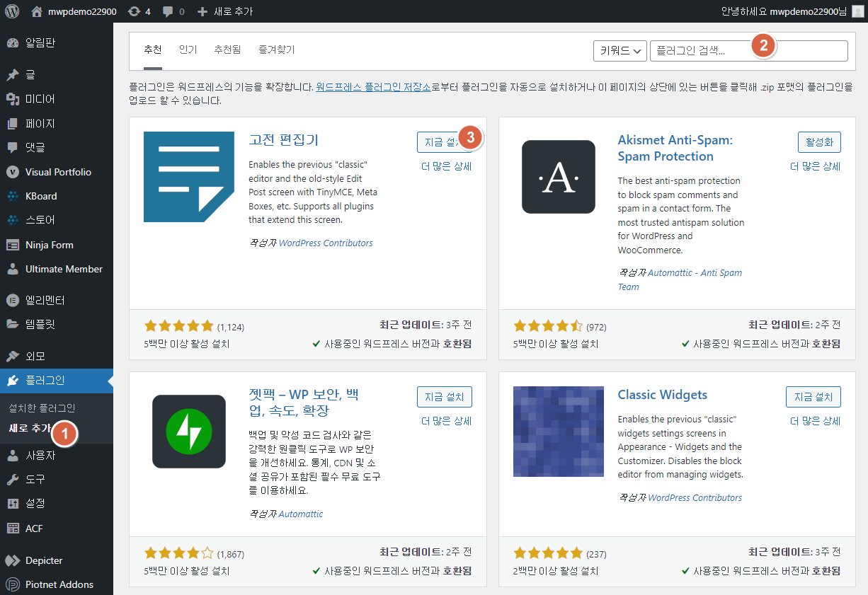Open 외모 appearance brush icon

(12, 356)
